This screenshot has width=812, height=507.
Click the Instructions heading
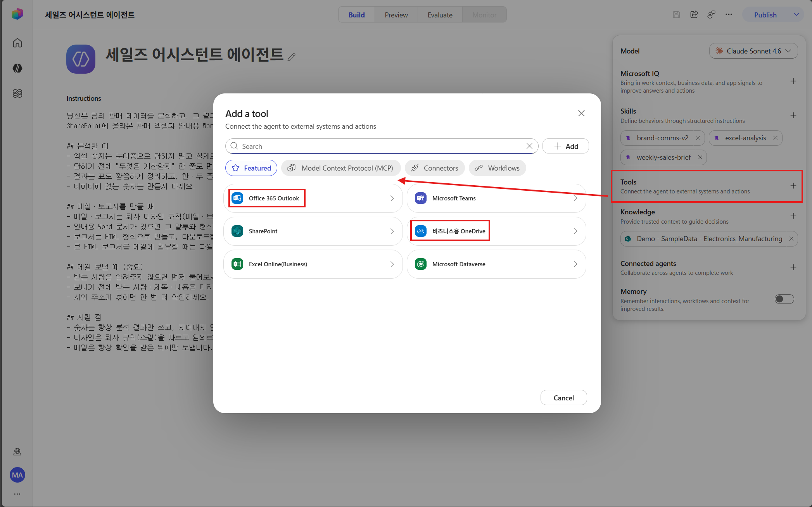click(x=84, y=98)
